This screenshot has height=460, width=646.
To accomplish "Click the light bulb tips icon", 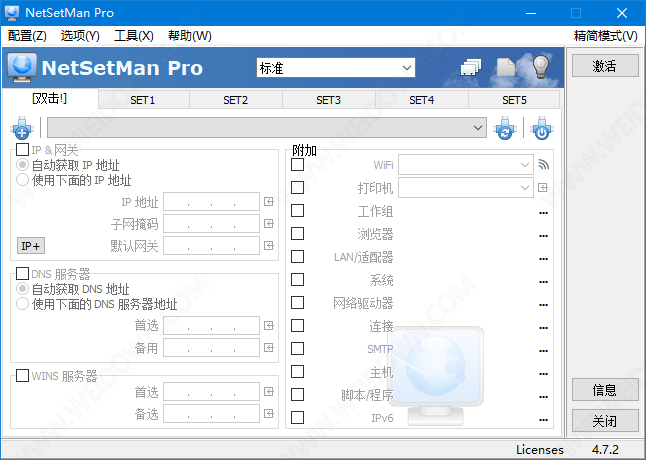I will coord(541,67).
